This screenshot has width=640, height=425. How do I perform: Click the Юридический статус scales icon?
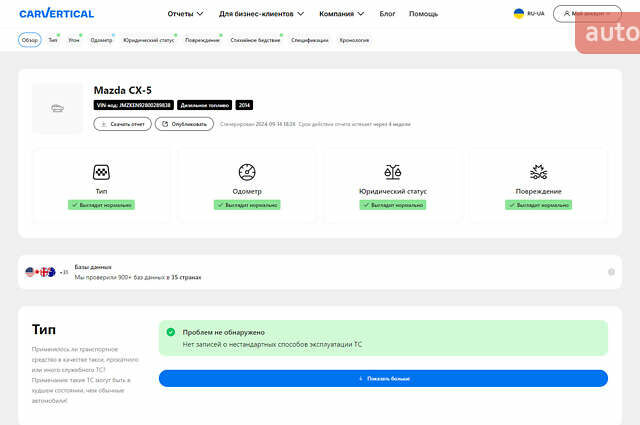393,172
